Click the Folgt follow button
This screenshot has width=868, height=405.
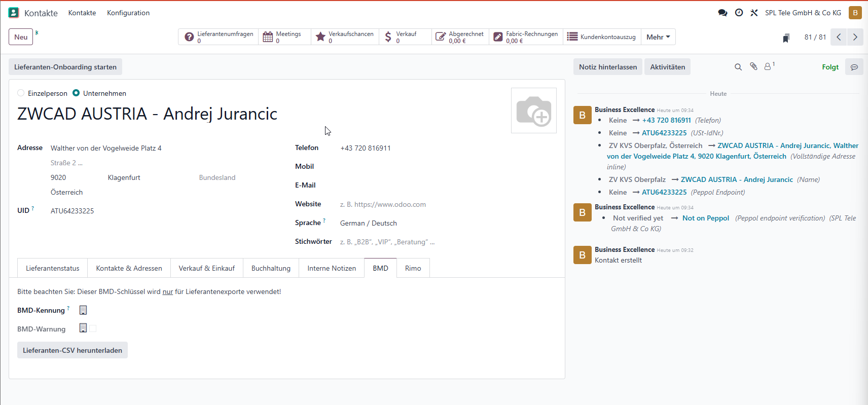830,67
